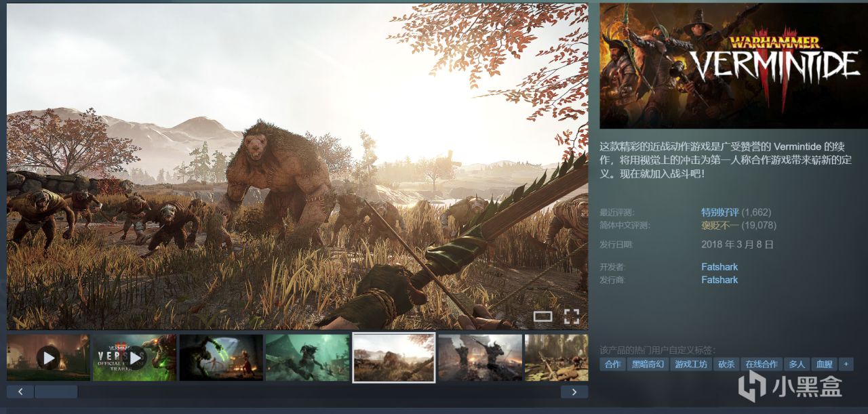868x414 pixels.
Task: Play the first video thumbnail
Action: [48, 357]
